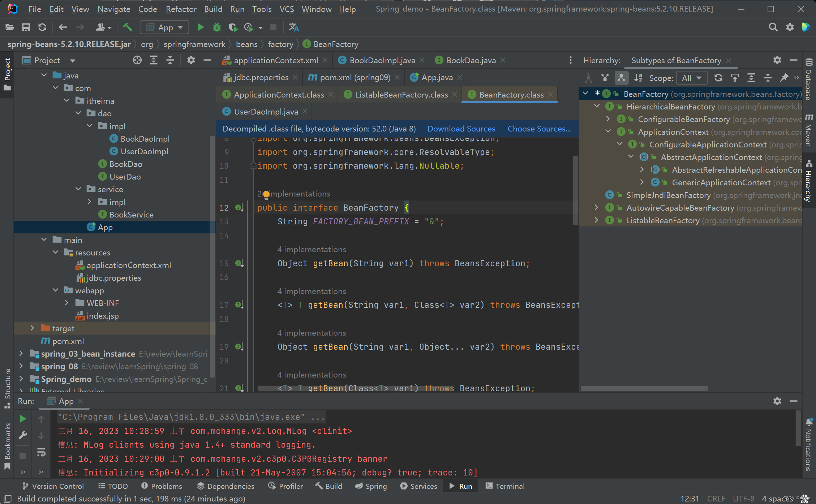816x504 pixels.
Task: Click CRLF line separator in status bar
Action: click(716, 499)
